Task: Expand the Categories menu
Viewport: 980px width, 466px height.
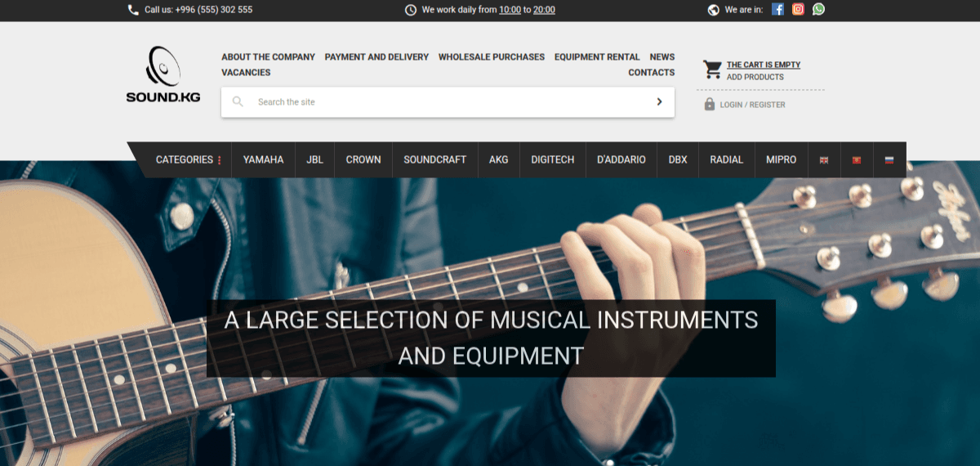Action: tap(189, 160)
